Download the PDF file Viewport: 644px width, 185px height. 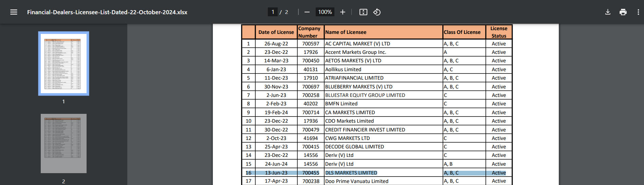click(608, 12)
